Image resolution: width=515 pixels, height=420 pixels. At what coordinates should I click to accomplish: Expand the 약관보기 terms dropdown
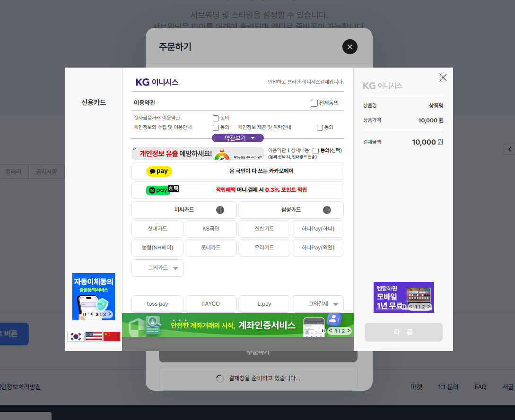click(238, 138)
